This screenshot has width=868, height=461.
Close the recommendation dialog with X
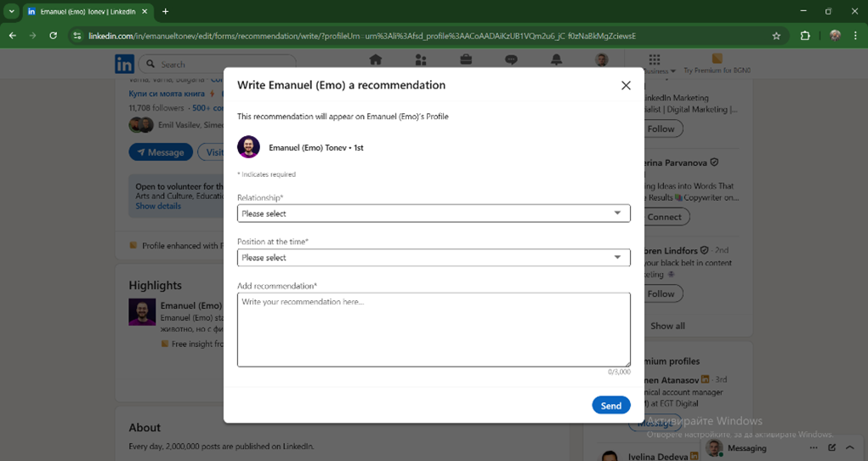click(626, 85)
